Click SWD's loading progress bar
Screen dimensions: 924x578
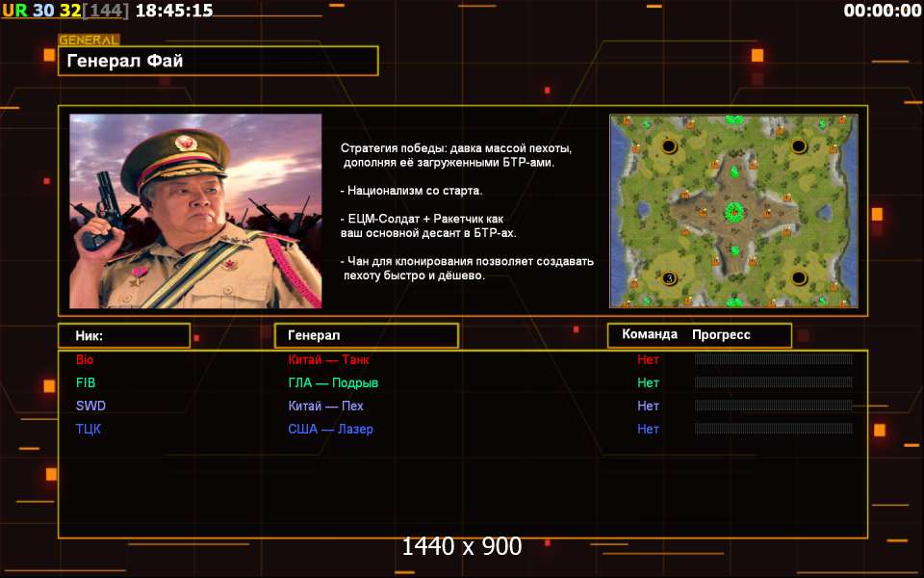tap(774, 406)
